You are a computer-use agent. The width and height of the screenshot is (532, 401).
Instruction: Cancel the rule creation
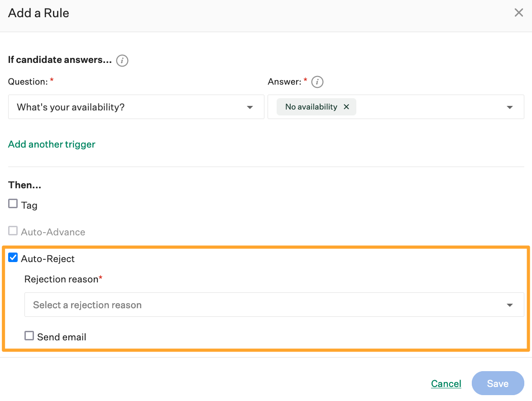click(446, 383)
